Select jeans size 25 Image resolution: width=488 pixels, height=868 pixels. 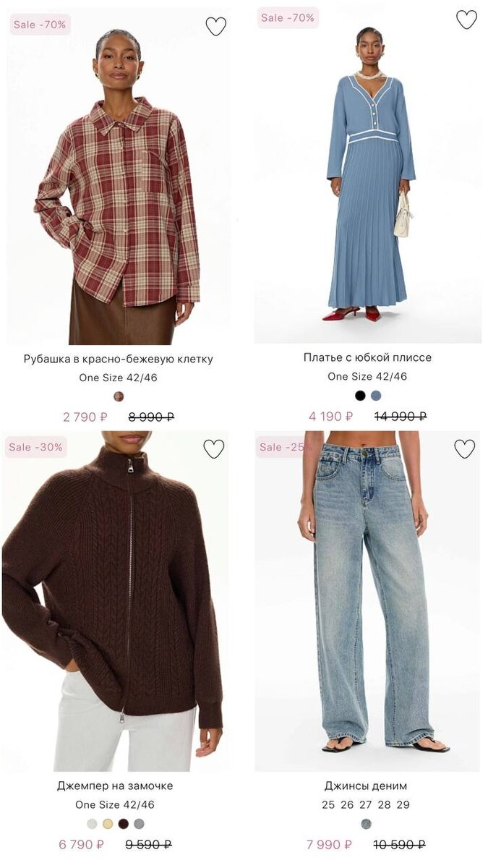(328, 804)
